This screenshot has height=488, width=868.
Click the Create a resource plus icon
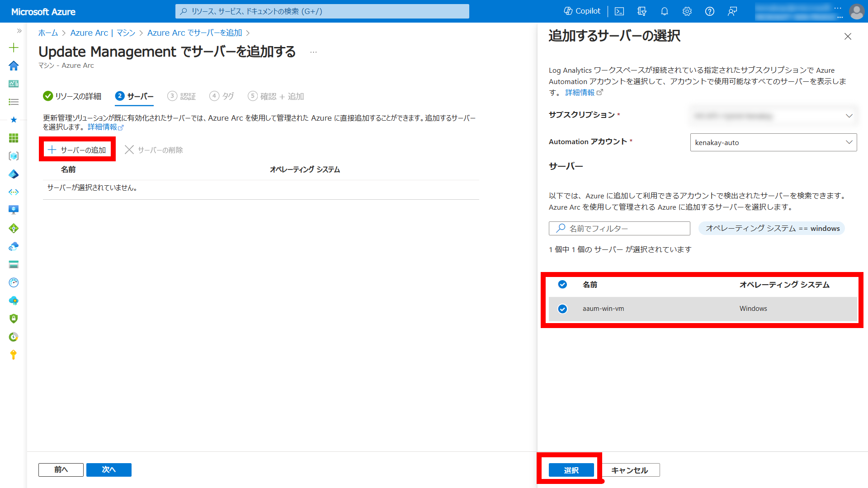[14, 47]
